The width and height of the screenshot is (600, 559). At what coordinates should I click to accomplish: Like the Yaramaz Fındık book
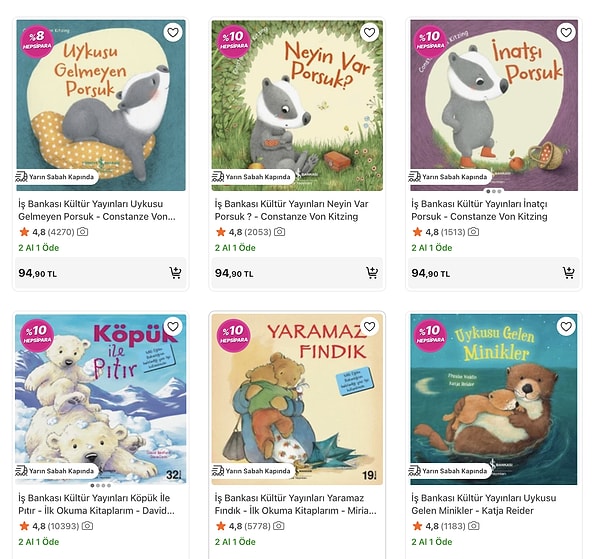coord(369,327)
